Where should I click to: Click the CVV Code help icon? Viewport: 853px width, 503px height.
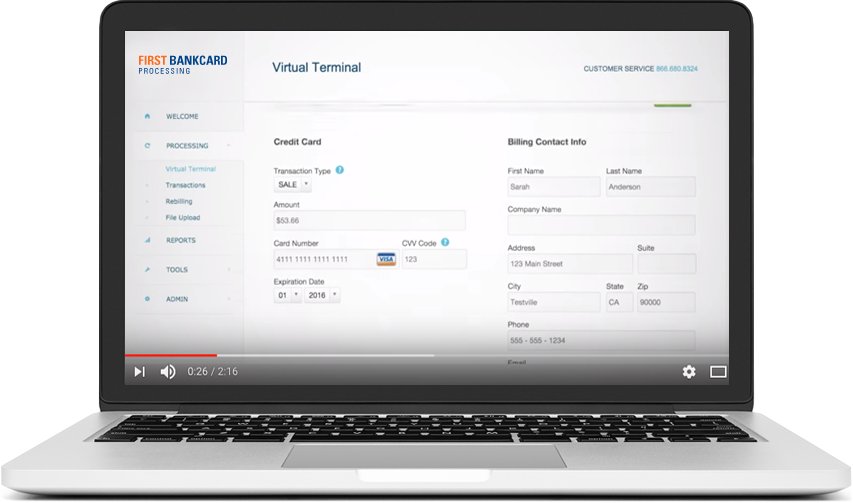(x=445, y=242)
